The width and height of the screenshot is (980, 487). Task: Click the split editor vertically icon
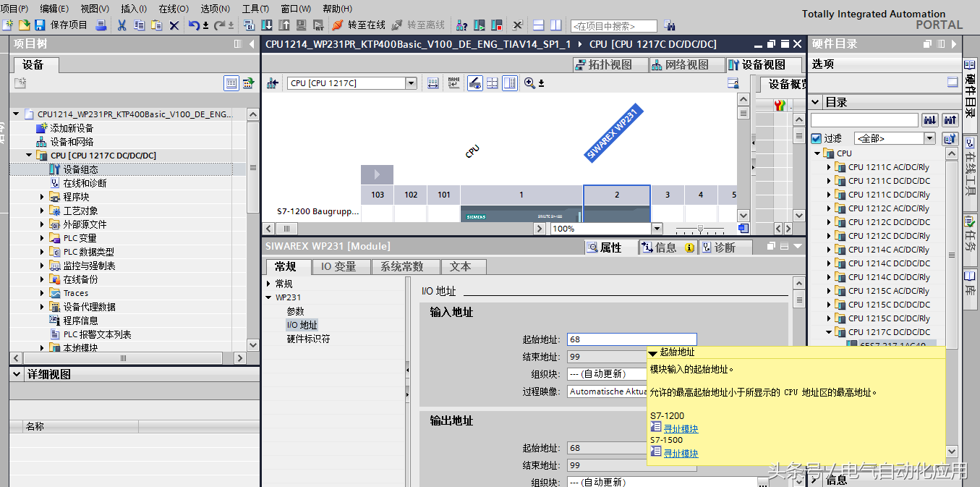[555, 25]
